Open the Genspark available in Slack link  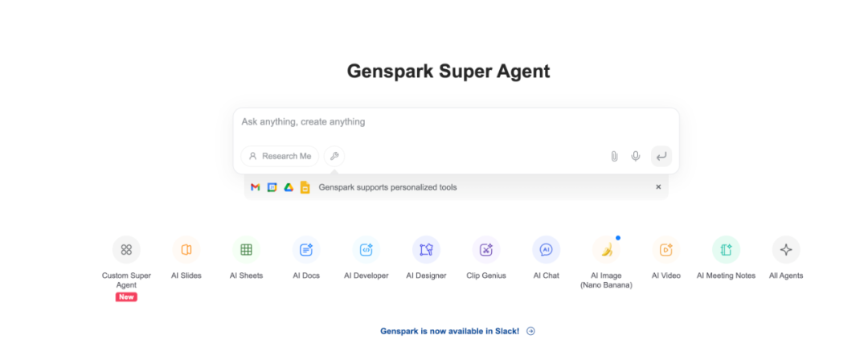[x=449, y=331]
